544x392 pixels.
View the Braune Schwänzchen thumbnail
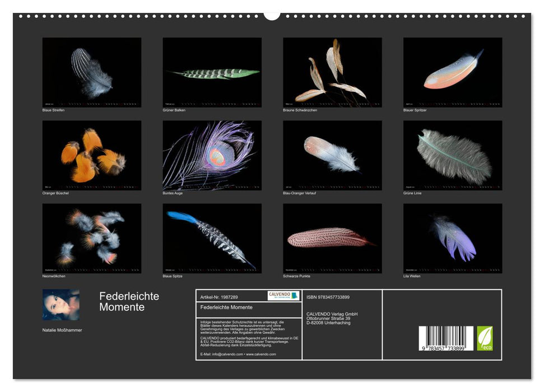[x=332, y=73]
